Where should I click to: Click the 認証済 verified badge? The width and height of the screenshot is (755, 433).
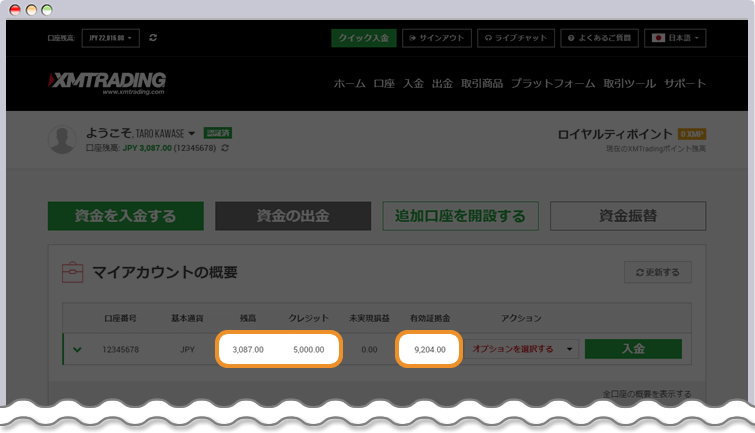click(x=218, y=133)
